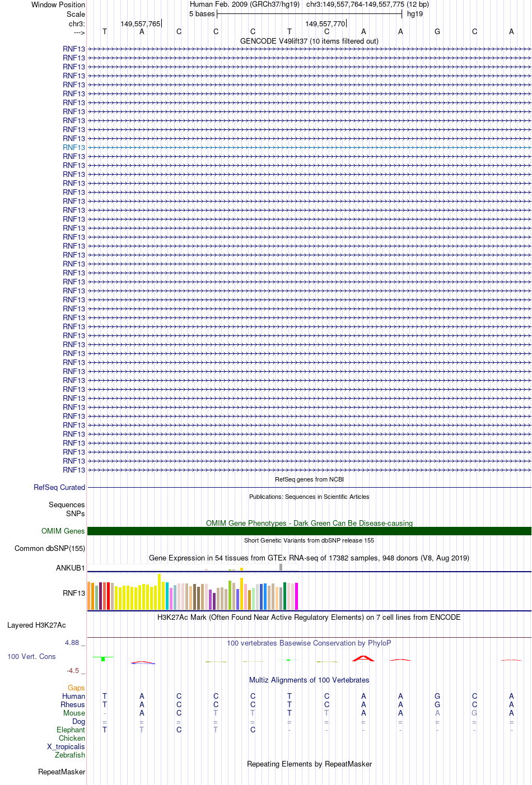Image resolution: width=532 pixels, height=785 pixels.
Task: Click the tallest yellow bar in RNF13 expression chart
Action: pyautogui.click(x=160, y=592)
